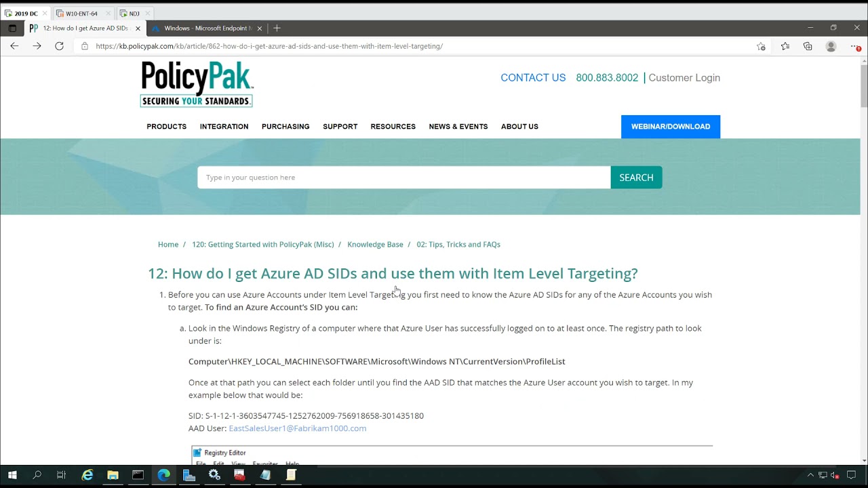
Task: Show hidden system tray icons
Action: coord(810,476)
